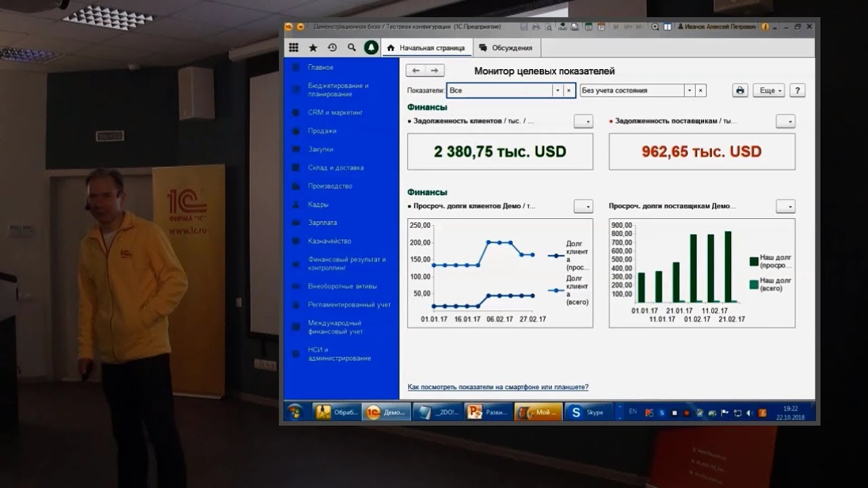Open the Показатели dropdown arrow
Screen dimensions: 868x488
coord(558,90)
